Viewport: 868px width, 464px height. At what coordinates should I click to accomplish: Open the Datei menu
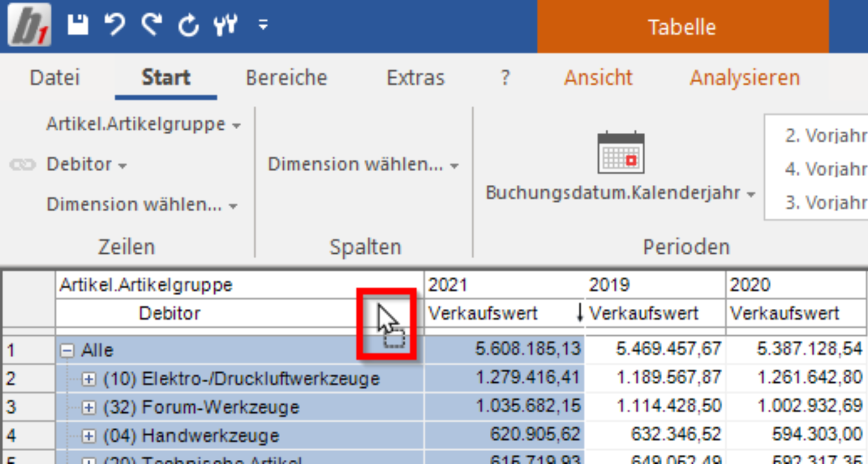coord(55,78)
